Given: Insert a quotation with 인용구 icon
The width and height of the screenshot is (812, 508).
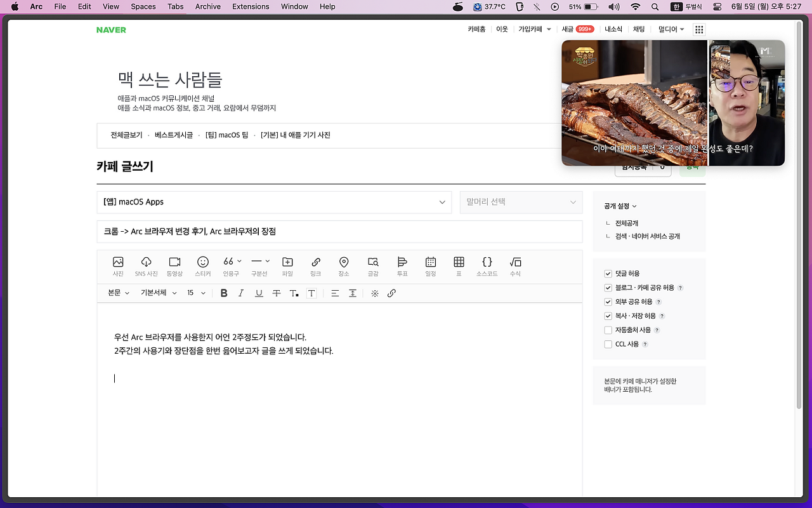Looking at the screenshot, I should click(231, 266).
